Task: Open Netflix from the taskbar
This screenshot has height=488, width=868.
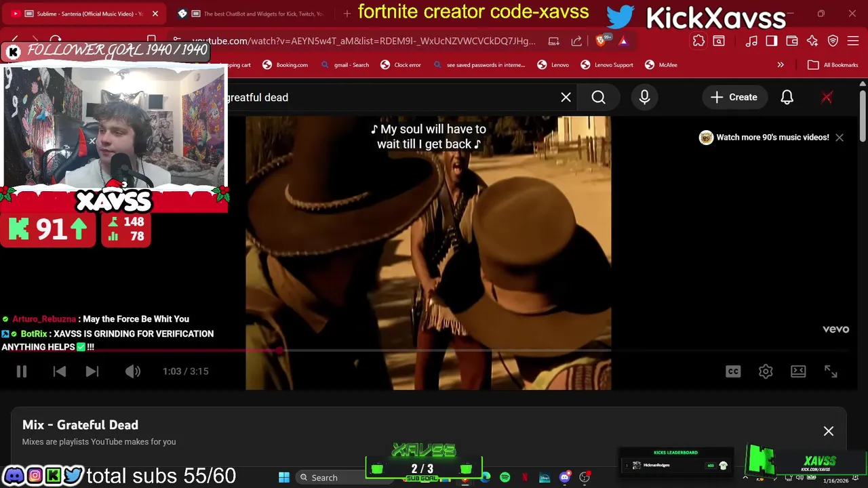Action: pos(525,478)
